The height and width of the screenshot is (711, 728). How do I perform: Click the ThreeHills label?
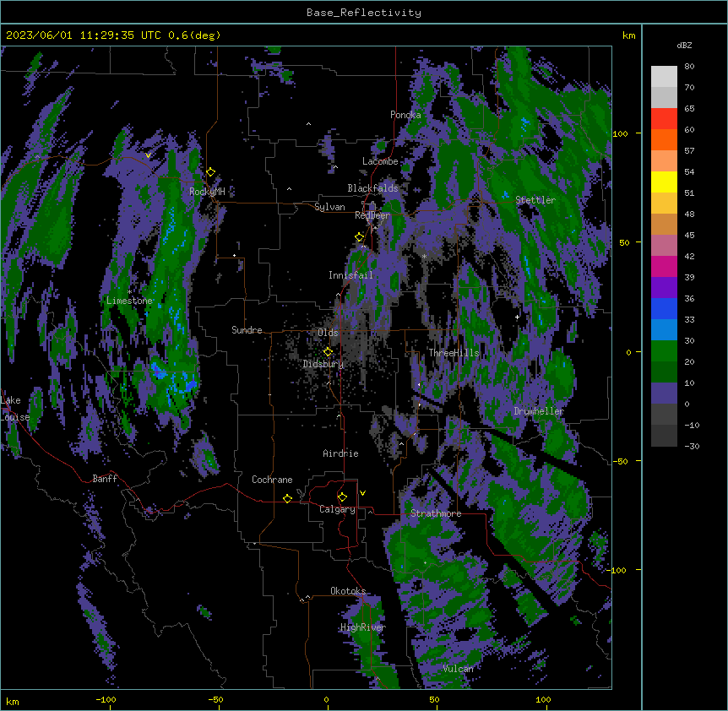click(x=454, y=353)
